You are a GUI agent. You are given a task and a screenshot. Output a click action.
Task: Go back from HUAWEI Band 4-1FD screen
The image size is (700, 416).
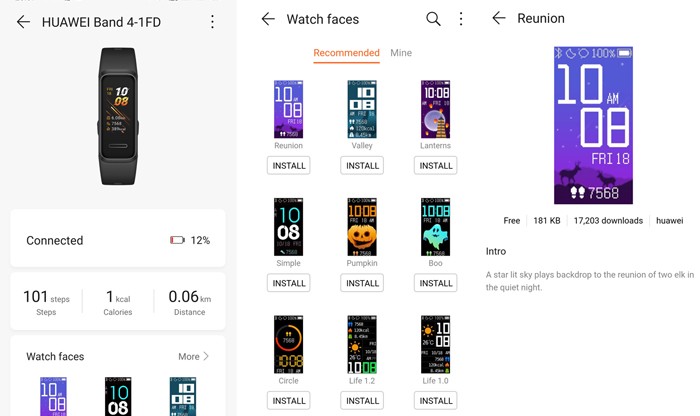23,22
